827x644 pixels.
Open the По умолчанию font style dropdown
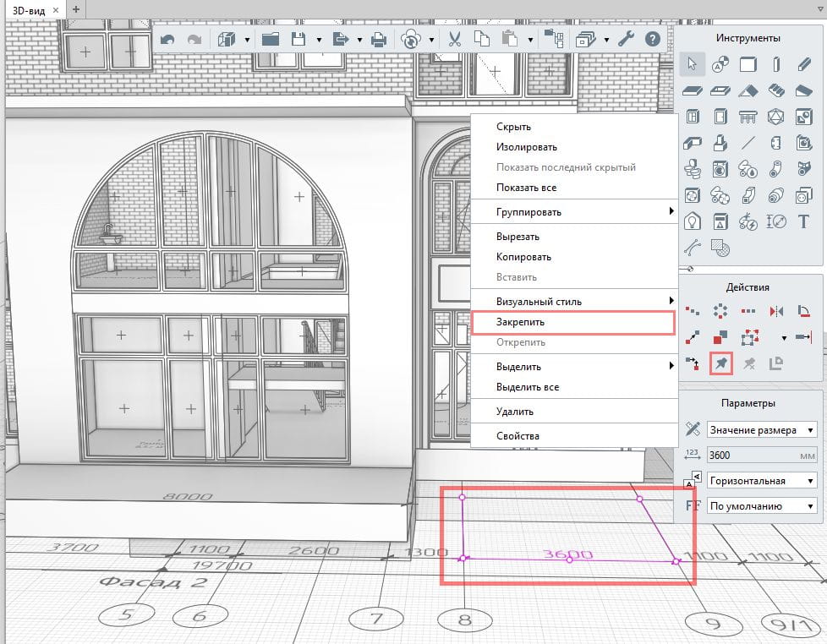coord(762,506)
